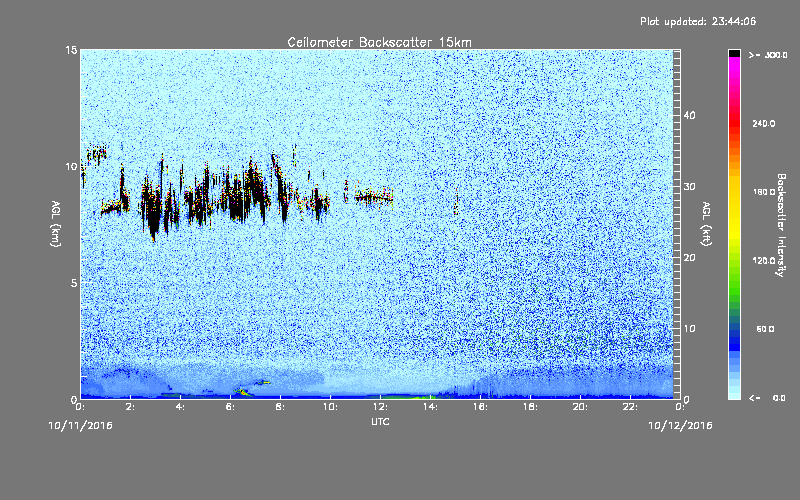Click the plot title Ceilometer Backscatter 15km

[379, 42]
